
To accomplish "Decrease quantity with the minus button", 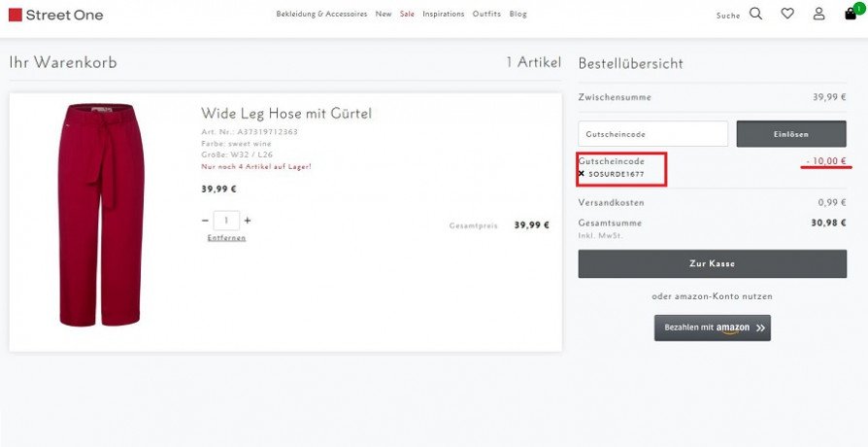I will (x=206, y=221).
